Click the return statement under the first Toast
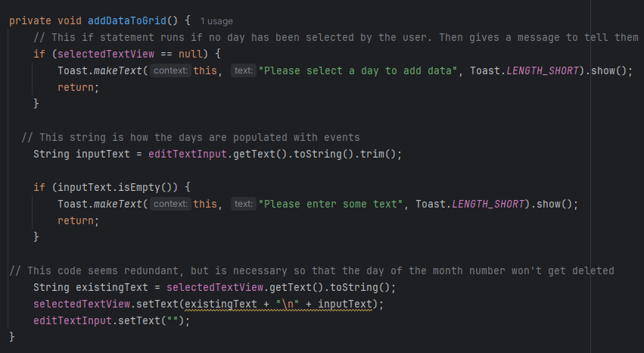644x353 pixels. tap(78, 87)
